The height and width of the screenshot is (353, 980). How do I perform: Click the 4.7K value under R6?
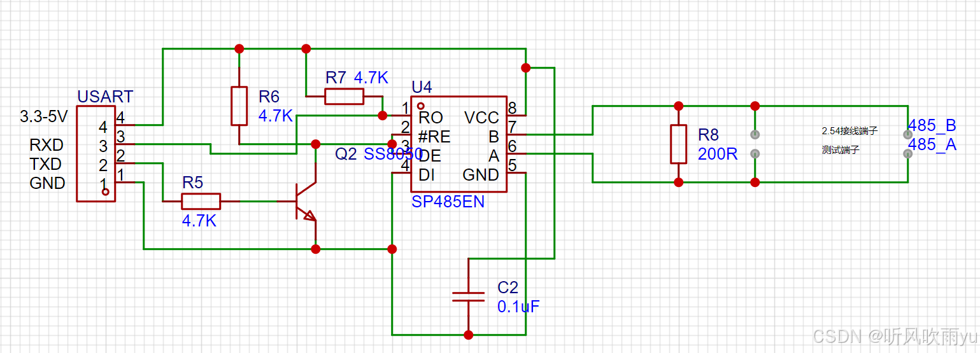275,116
